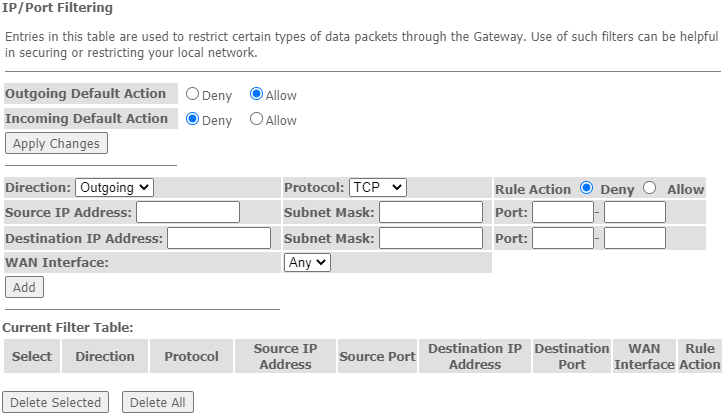This screenshot has height=416, width=723.
Task: Open the Direction dropdown
Action: tap(114, 187)
